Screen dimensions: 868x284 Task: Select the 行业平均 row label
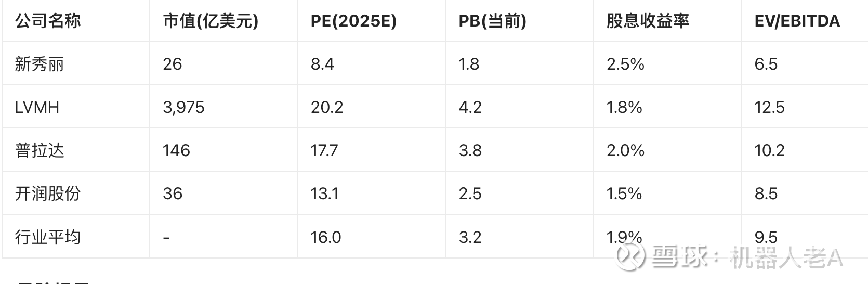click(48, 237)
